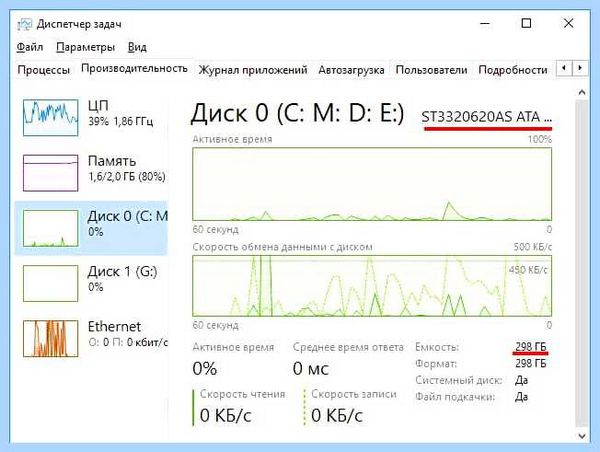Click the Диск 1 (G:) 0% label

click(122, 279)
